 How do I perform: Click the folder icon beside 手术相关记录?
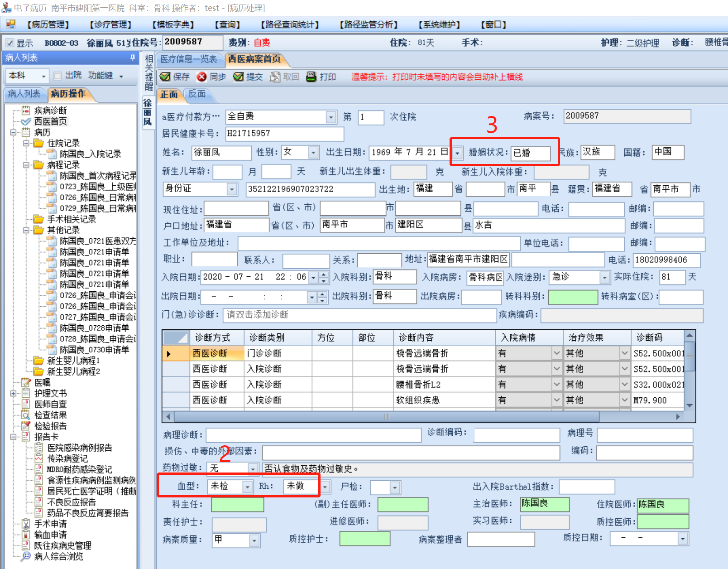click(x=39, y=219)
